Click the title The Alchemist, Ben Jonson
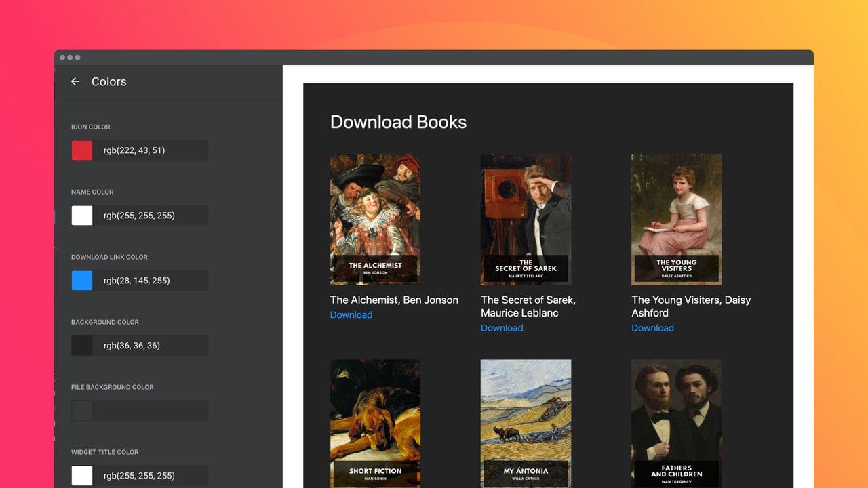The width and height of the screenshot is (868, 488). 394,300
